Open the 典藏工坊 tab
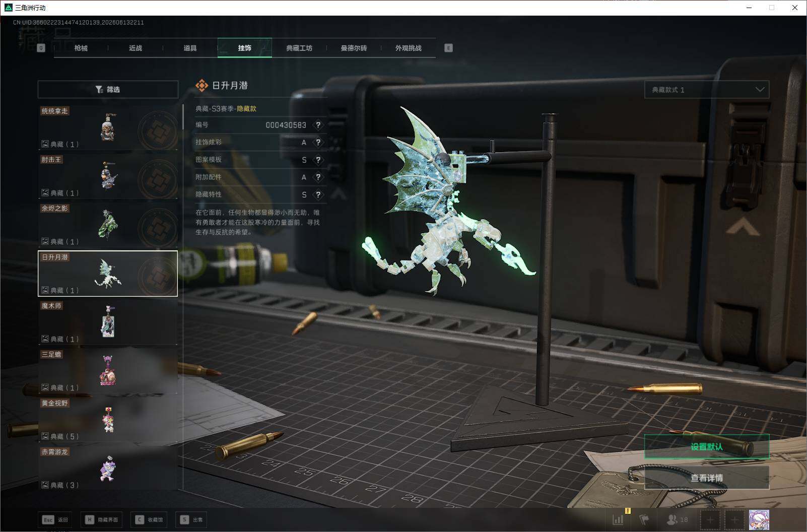This screenshot has height=532, width=807. click(x=299, y=48)
